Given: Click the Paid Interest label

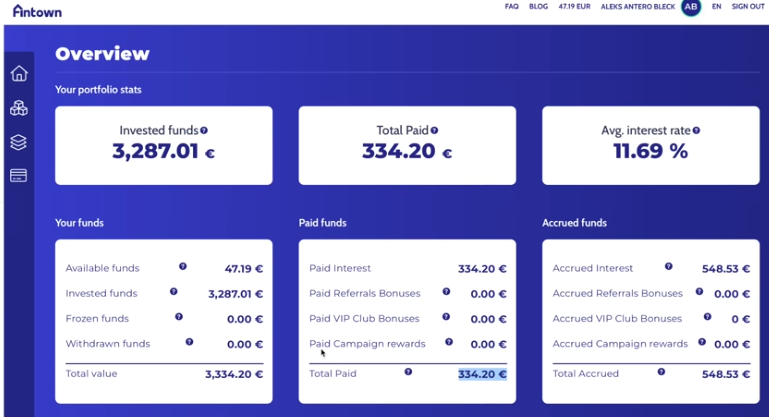Looking at the screenshot, I should coord(340,268).
